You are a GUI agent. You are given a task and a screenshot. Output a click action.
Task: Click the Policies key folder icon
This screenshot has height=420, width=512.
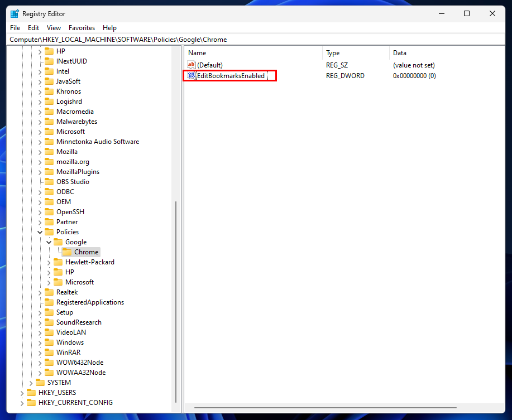(49, 231)
